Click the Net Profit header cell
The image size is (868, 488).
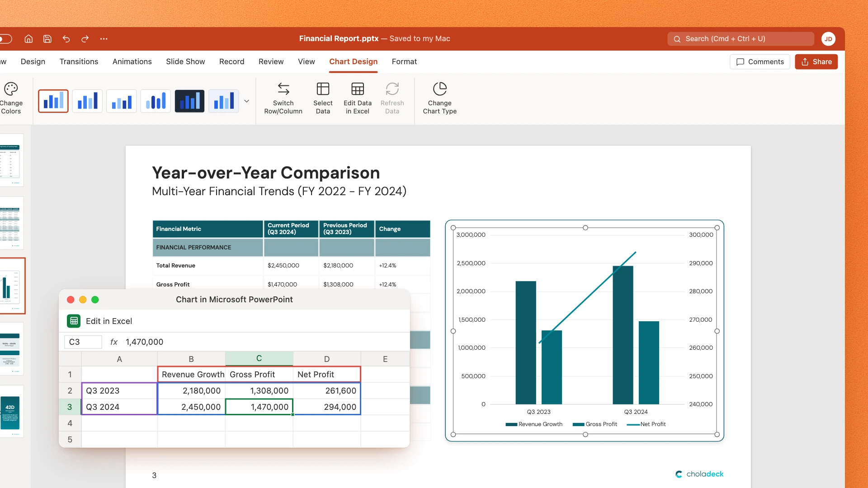(327, 375)
